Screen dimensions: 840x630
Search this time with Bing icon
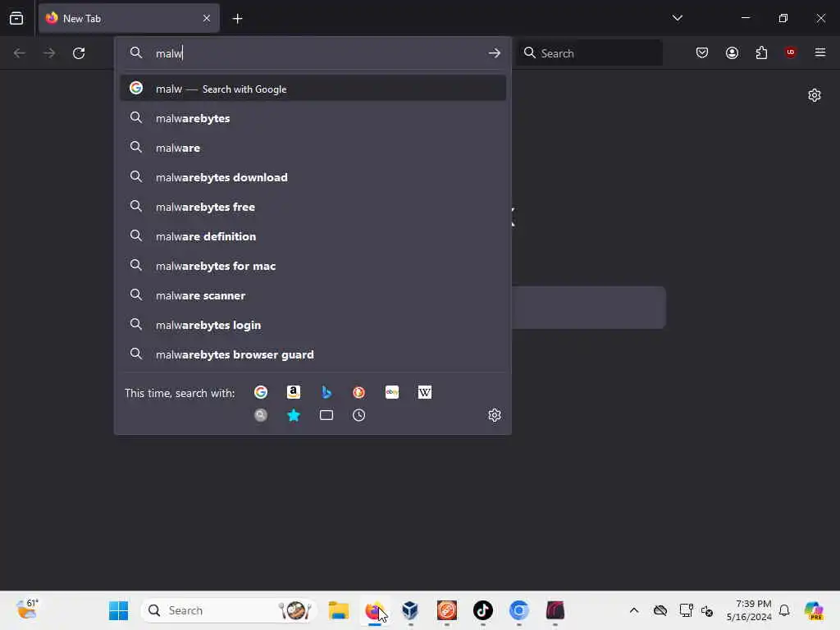pyautogui.click(x=326, y=392)
